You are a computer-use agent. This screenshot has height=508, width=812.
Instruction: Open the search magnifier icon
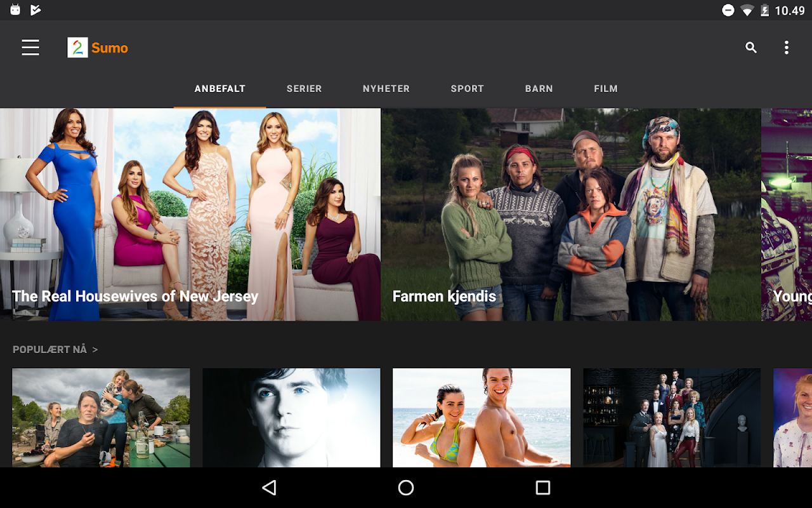coord(751,48)
